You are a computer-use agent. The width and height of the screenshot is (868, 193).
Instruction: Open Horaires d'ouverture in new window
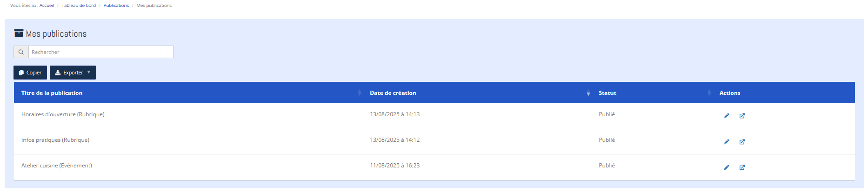(742, 116)
